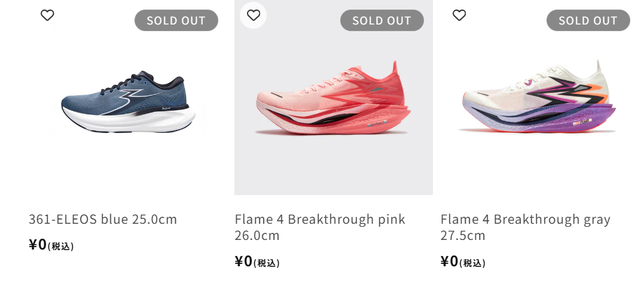Click the ¥0 price under 361-ELEOS blue
644x289 pixels.
[x=38, y=245]
